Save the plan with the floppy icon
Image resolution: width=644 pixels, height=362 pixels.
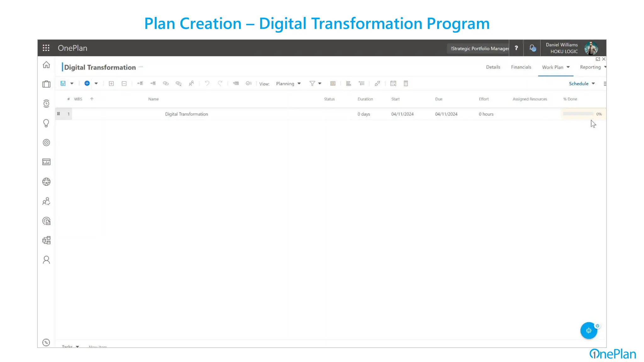[x=63, y=83]
